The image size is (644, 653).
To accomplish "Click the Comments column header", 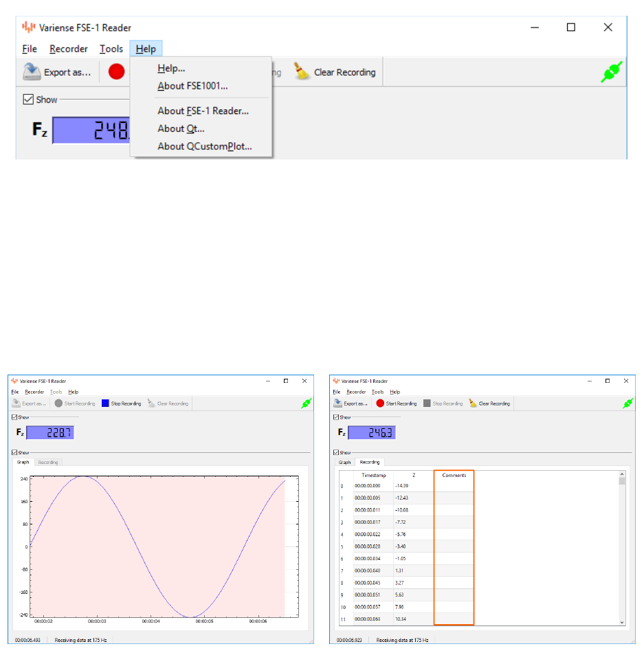I will [x=454, y=475].
